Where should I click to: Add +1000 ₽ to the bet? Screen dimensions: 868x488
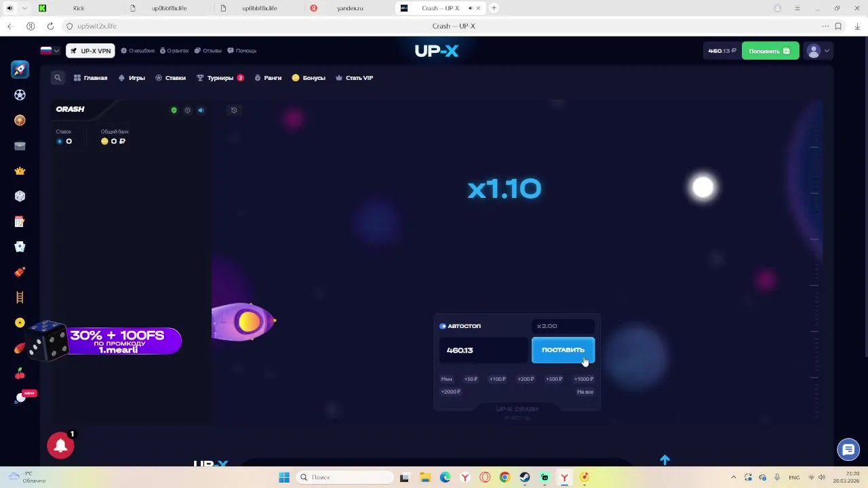[584, 379]
